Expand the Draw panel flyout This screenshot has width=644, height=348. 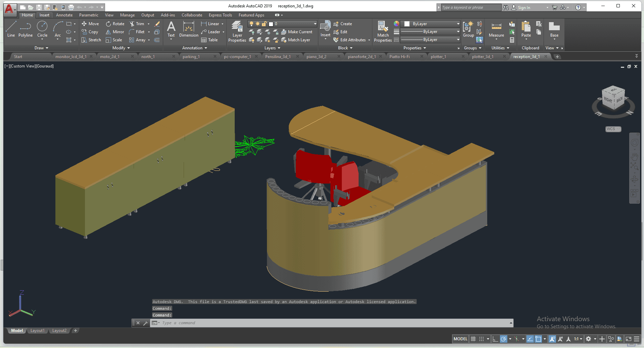tap(41, 48)
